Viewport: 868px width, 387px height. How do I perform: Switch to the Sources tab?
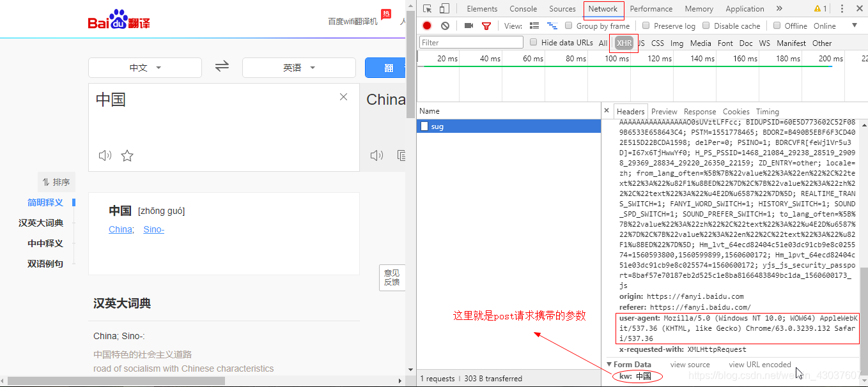click(562, 9)
